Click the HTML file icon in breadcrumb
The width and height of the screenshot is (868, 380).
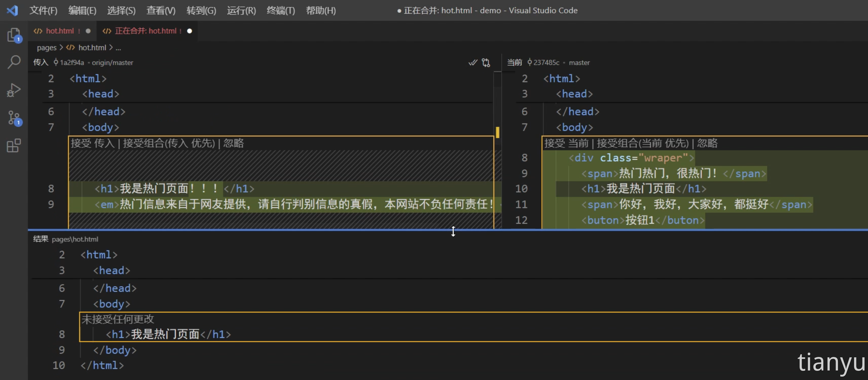(x=70, y=48)
